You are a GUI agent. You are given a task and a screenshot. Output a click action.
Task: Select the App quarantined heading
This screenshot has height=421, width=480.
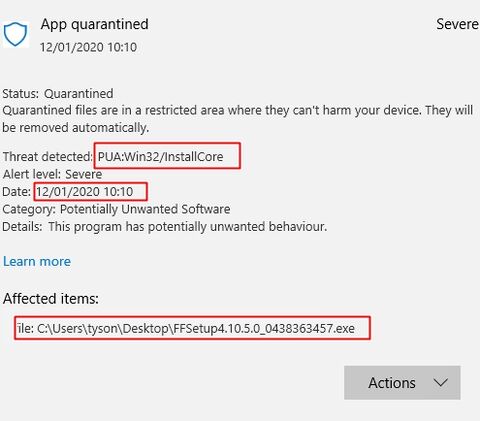pyautogui.click(x=95, y=24)
